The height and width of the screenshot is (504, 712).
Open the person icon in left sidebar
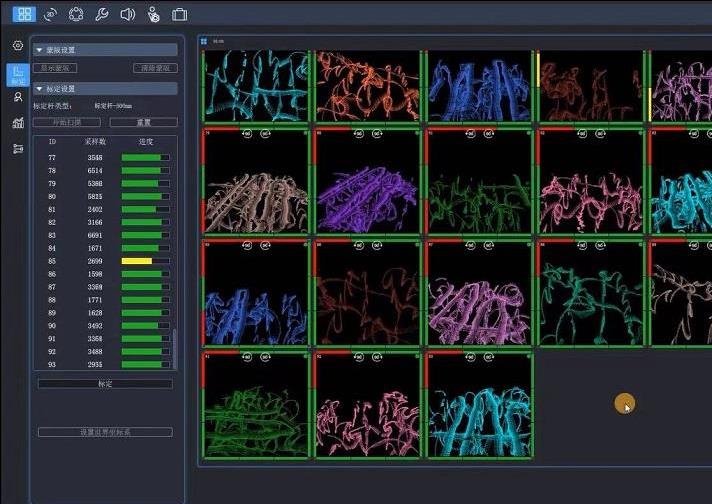coord(18,97)
